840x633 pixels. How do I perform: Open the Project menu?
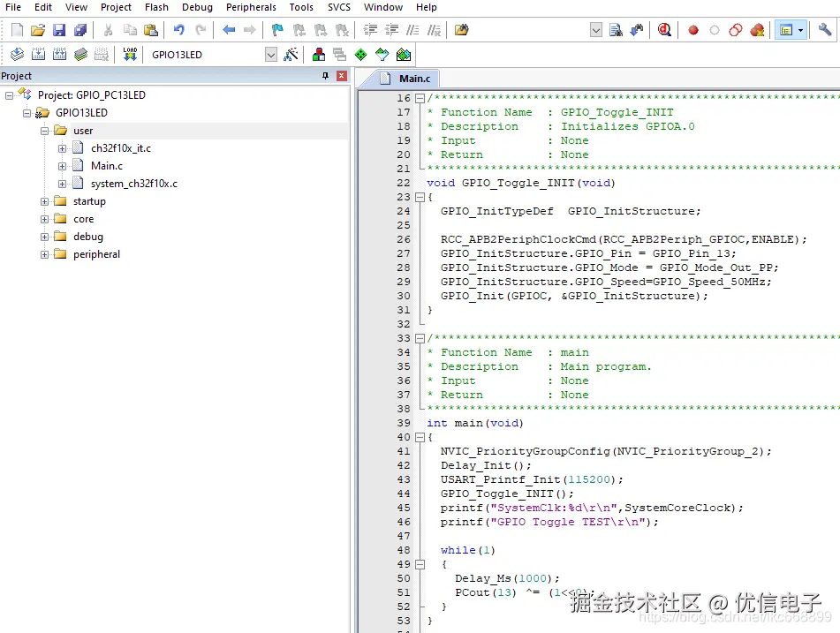(116, 7)
